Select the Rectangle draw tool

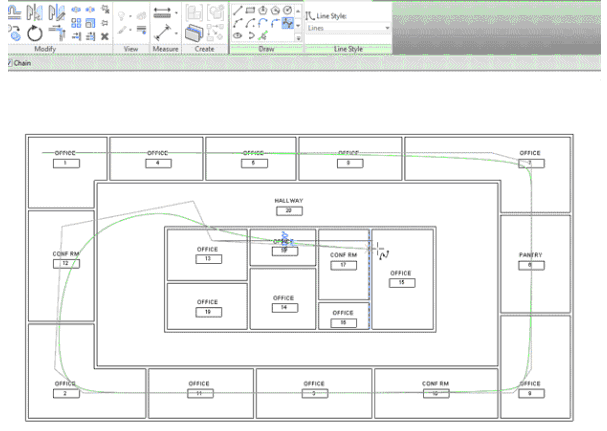[x=249, y=10]
